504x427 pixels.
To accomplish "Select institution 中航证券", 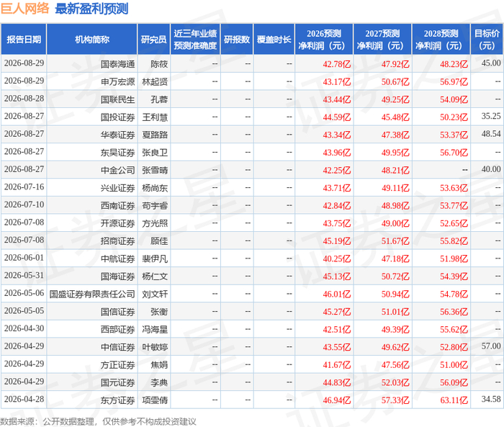I will coord(117,259).
